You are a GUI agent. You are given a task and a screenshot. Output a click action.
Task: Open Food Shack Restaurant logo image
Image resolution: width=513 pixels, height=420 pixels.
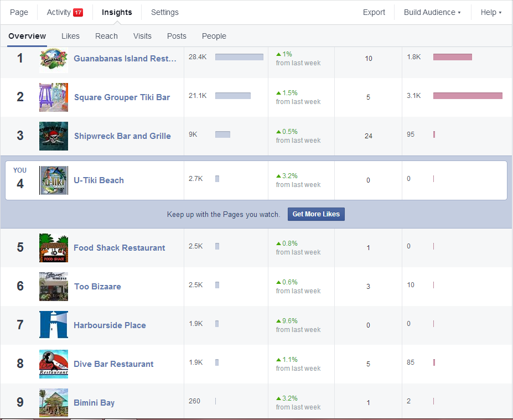pos(54,247)
